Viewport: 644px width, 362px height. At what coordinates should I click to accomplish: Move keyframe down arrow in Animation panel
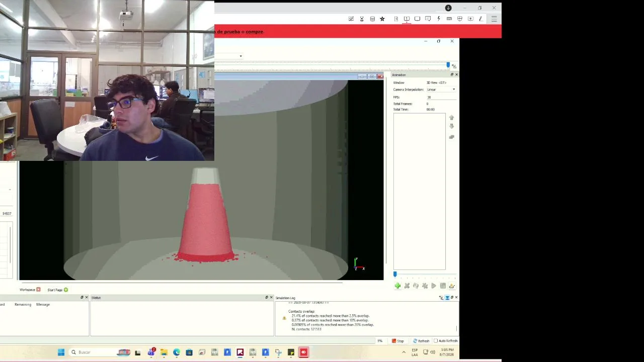[451, 126]
